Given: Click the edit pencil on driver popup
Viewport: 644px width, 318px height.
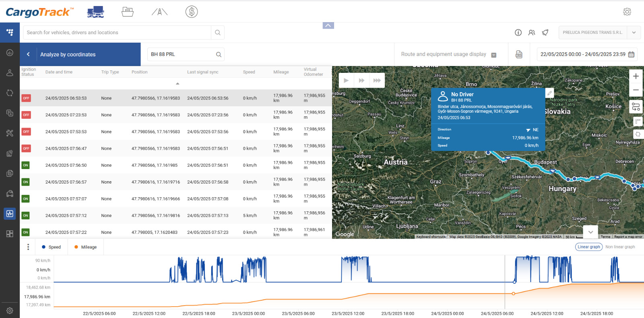Looking at the screenshot, I should click(x=549, y=93).
